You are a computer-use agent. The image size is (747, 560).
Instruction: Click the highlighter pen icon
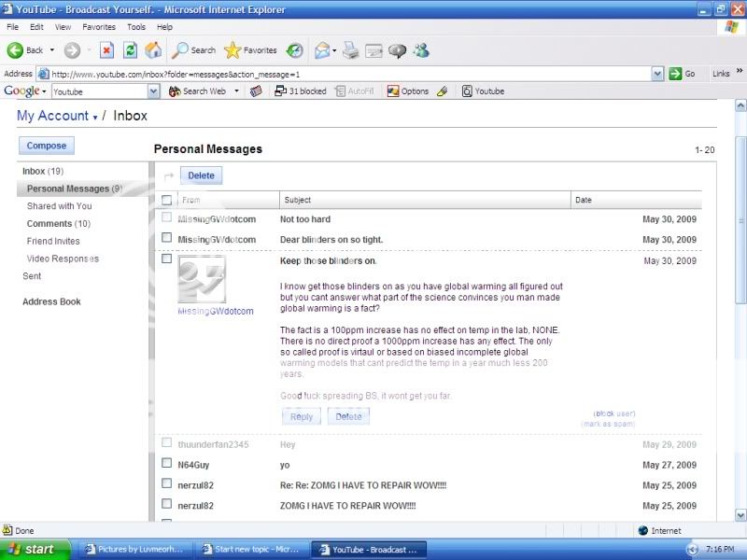pos(442,91)
